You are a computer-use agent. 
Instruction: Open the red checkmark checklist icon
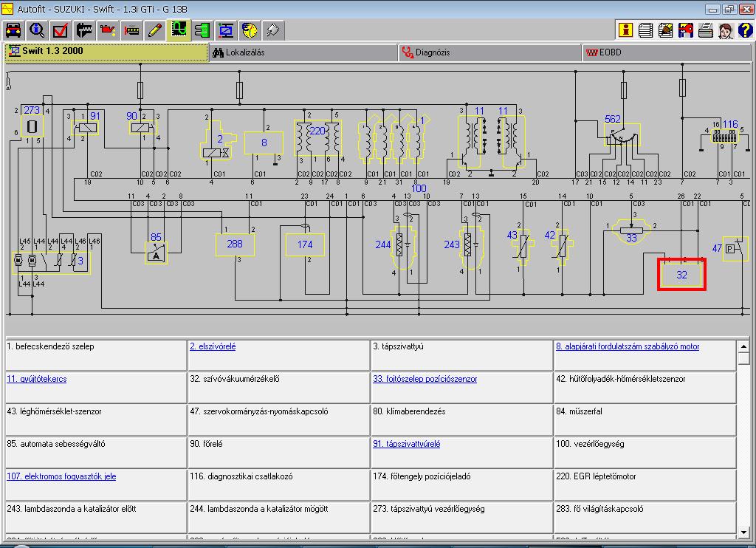tap(61, 30)
